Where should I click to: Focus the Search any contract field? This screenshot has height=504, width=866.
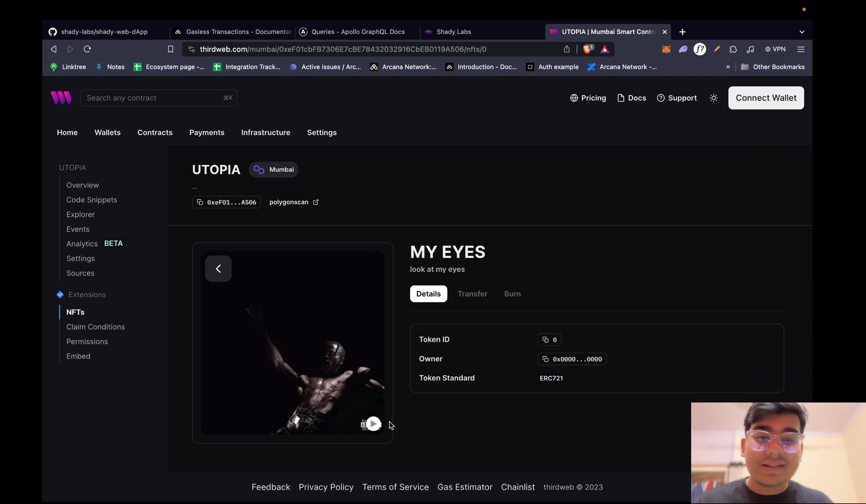(x=159, y=98)
